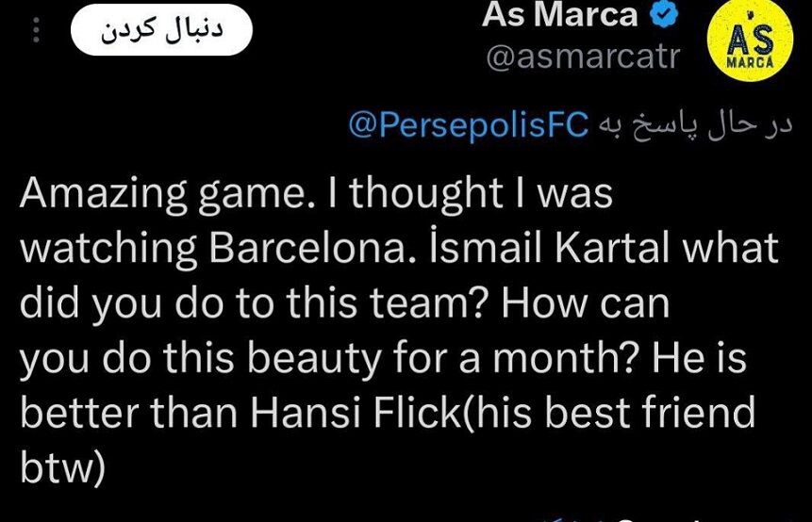The width and height of the screenshot is (812, 522).
Task: Click the trailing 'btw)' text
Action: [x=61, y=467]
